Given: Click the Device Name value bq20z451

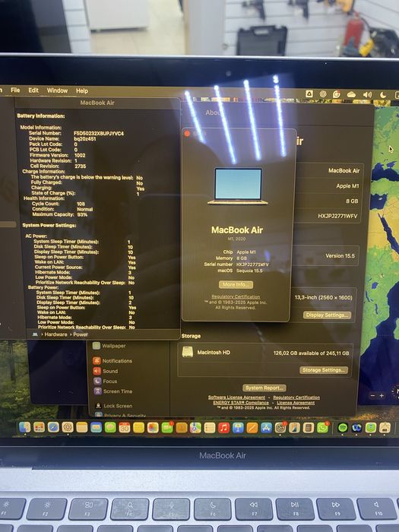Looking at the screenshot, I should 85,139.
